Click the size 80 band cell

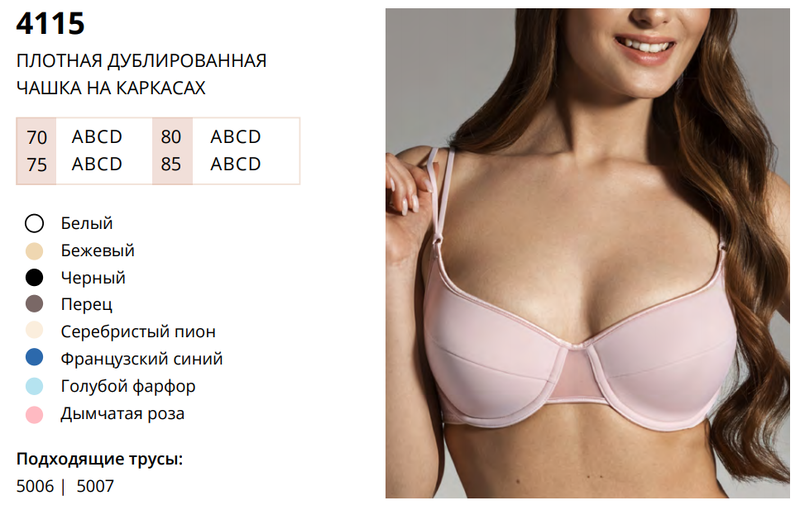171,137
